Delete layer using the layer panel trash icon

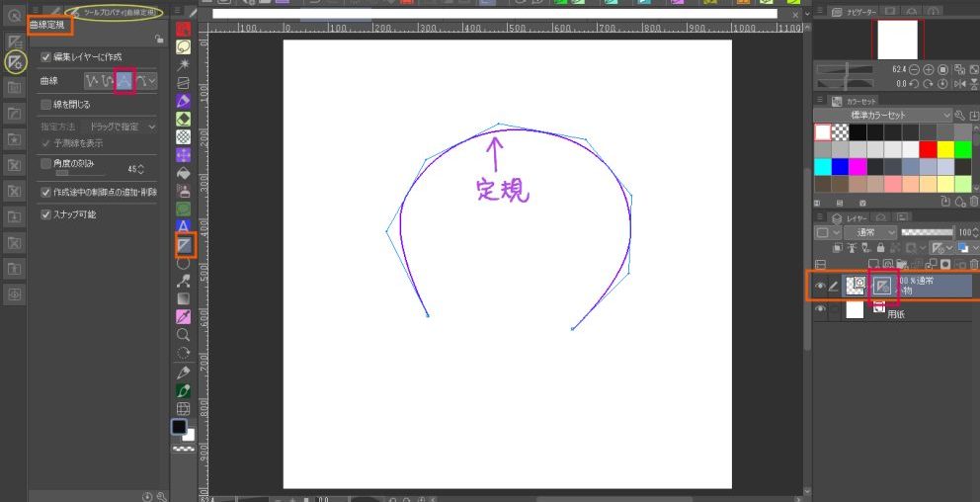coord(974,265)
